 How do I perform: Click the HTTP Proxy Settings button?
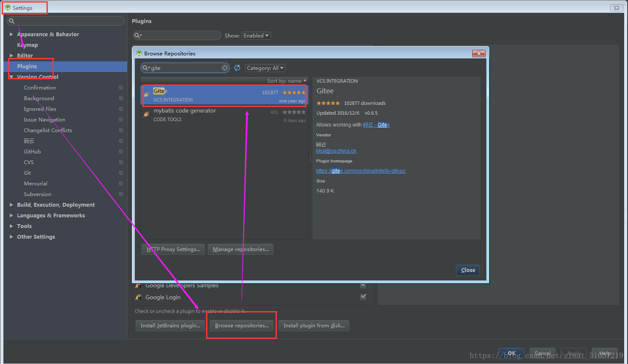173,249
